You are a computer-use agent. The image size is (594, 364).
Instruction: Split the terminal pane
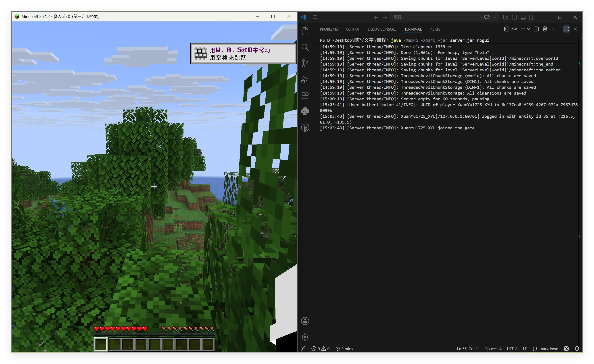(536, 29)
